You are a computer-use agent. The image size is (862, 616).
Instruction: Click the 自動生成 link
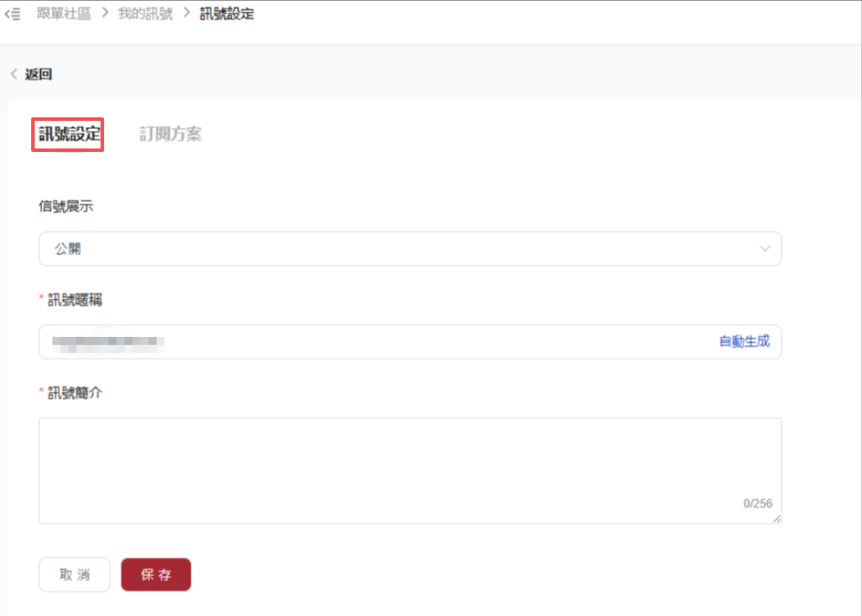pos(745,342)
